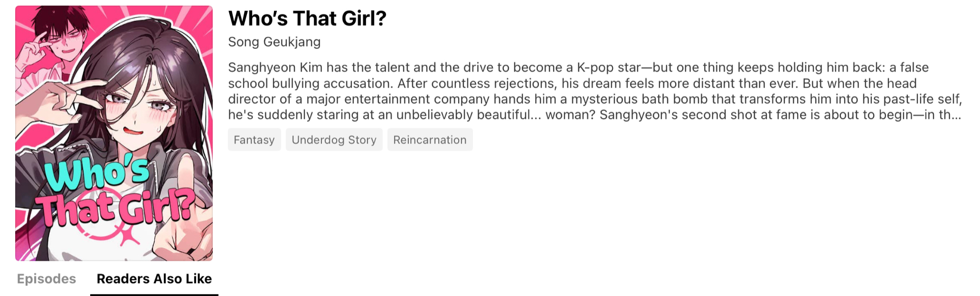Click the description's first line about Sanghyeon Kim

pyautogui.click(x=578, y=68)
